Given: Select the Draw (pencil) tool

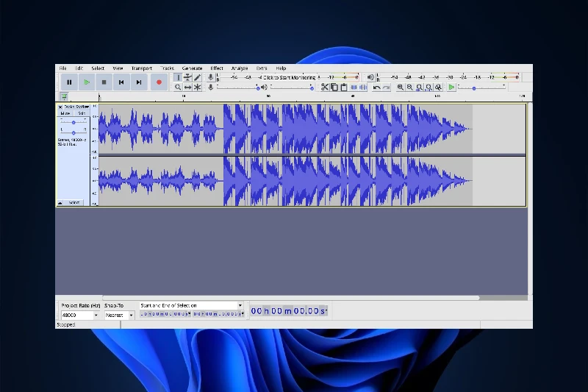Looking at the screenshot, I should tap(197, 78).
